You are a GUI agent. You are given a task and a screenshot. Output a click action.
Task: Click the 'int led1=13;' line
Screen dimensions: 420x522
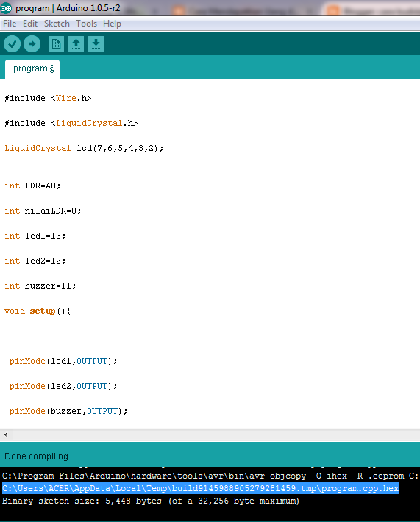pos(35,236)
